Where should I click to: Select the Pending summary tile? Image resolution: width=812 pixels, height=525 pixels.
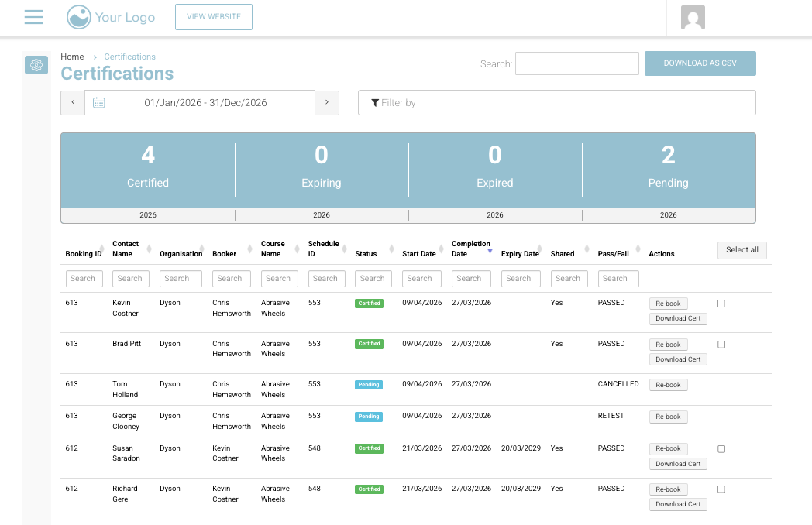point(668,170)
